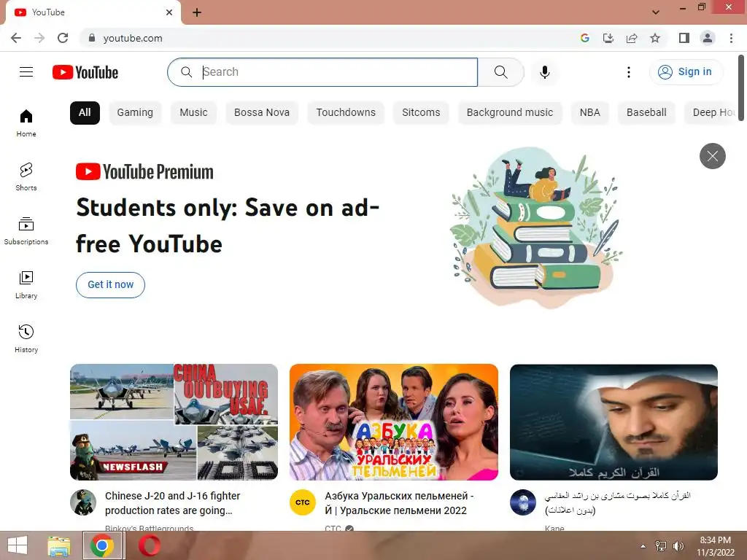The width and height of the screenshot is (747, 560).
Task: Click the network icon in tray
Action: point(661,546)
